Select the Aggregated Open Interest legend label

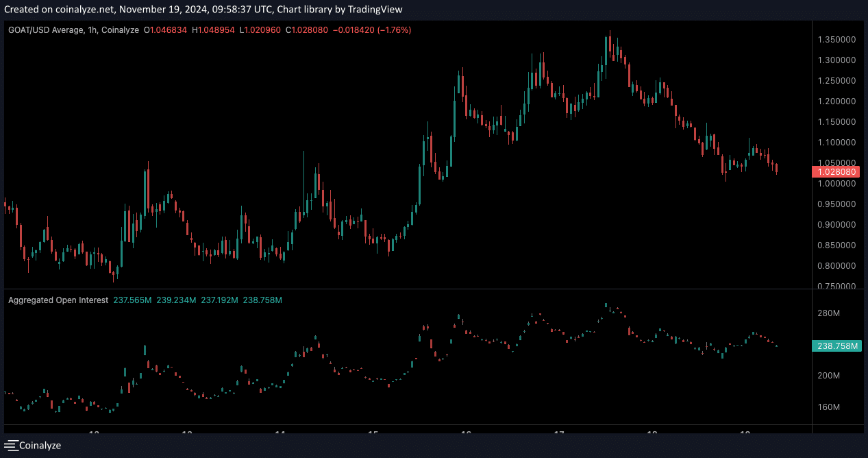(x=58, y=300)
